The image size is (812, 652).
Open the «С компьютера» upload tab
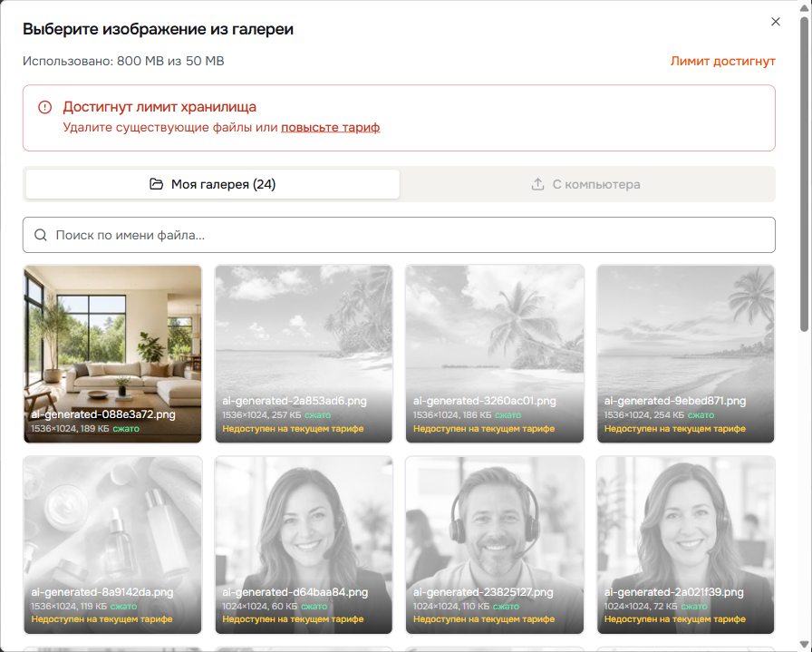pyautogui.click(x=586, y=184)
